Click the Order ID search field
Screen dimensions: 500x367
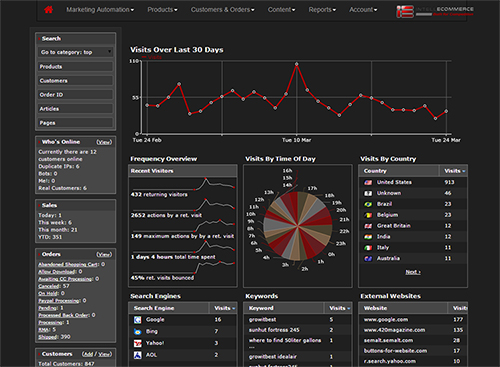[x=76, y=94]
